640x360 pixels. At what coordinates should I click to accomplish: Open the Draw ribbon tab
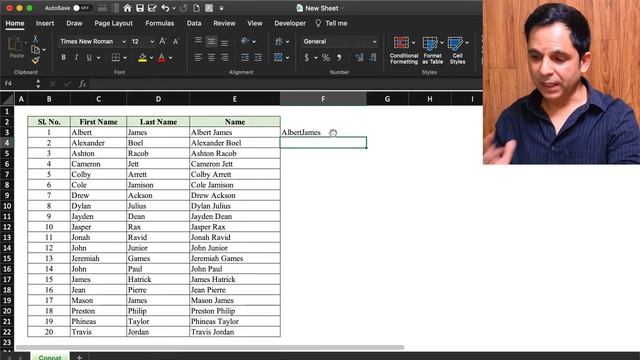[74, 23]
